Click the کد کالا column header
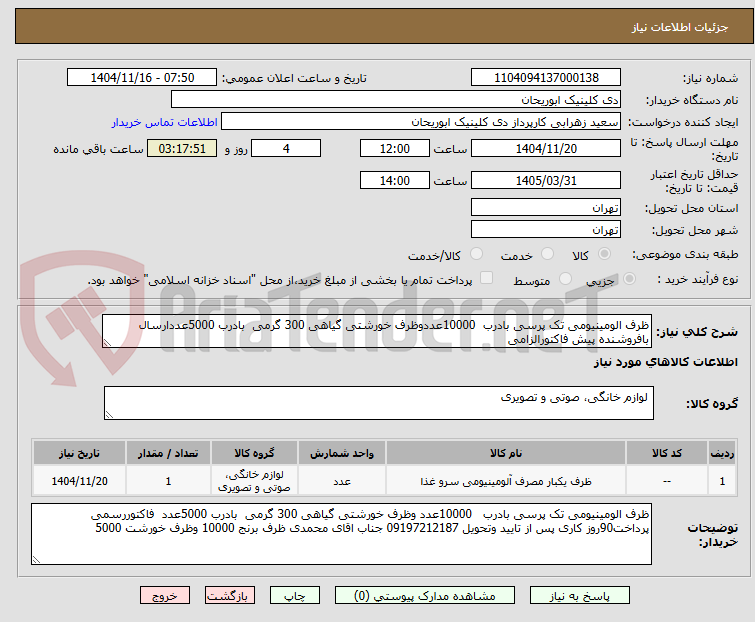The image size is (755, 622). (666, 454)
